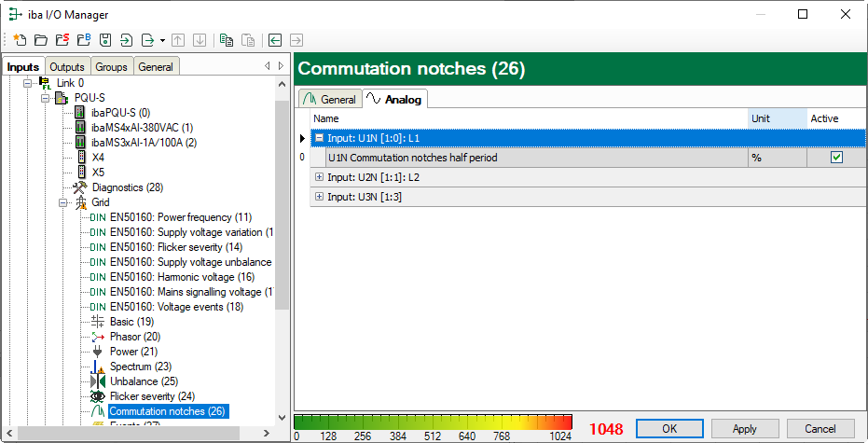Click the OK button
Image resolution: width=868 pixels, height=443 pixels.
click(x=668, y=429)
